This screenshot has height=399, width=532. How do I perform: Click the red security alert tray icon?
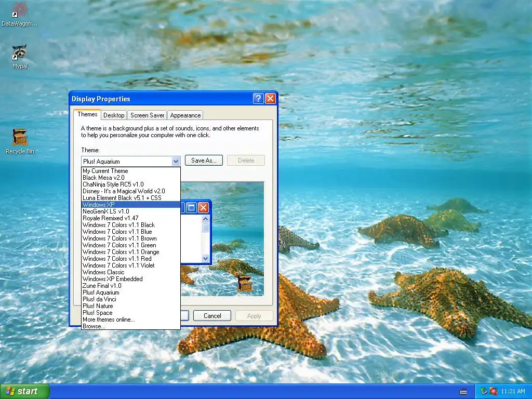[494, 391]
